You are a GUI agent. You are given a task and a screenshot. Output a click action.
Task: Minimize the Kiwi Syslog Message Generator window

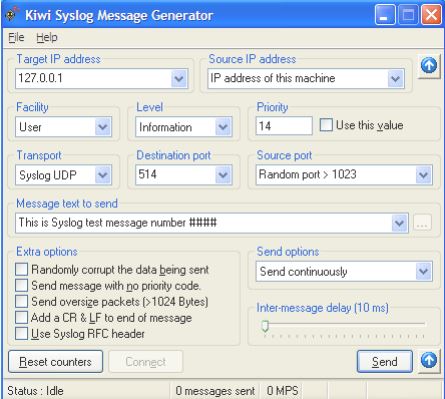click(385, 15)
